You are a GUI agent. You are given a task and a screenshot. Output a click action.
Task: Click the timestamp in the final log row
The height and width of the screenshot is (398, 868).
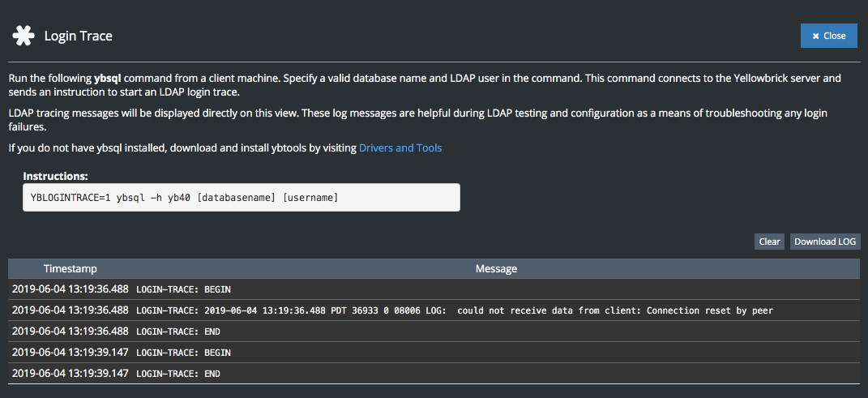[x=71, y=373]
